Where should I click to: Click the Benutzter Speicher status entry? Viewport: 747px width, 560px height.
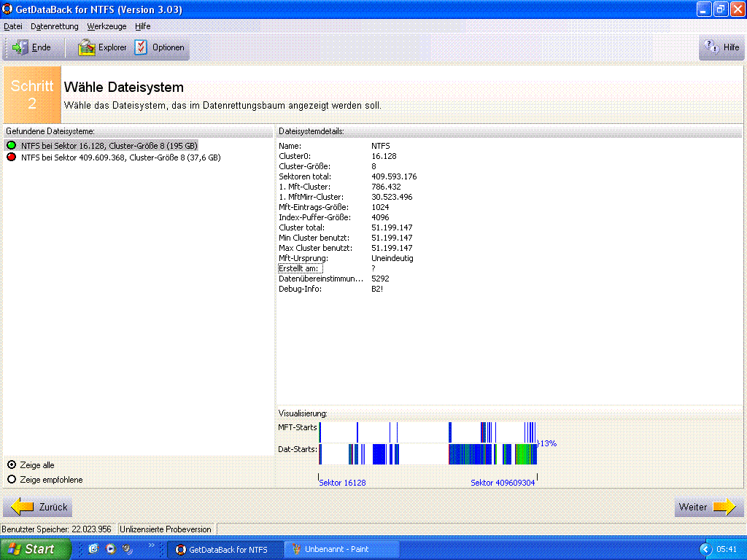(x=57, y=529)
